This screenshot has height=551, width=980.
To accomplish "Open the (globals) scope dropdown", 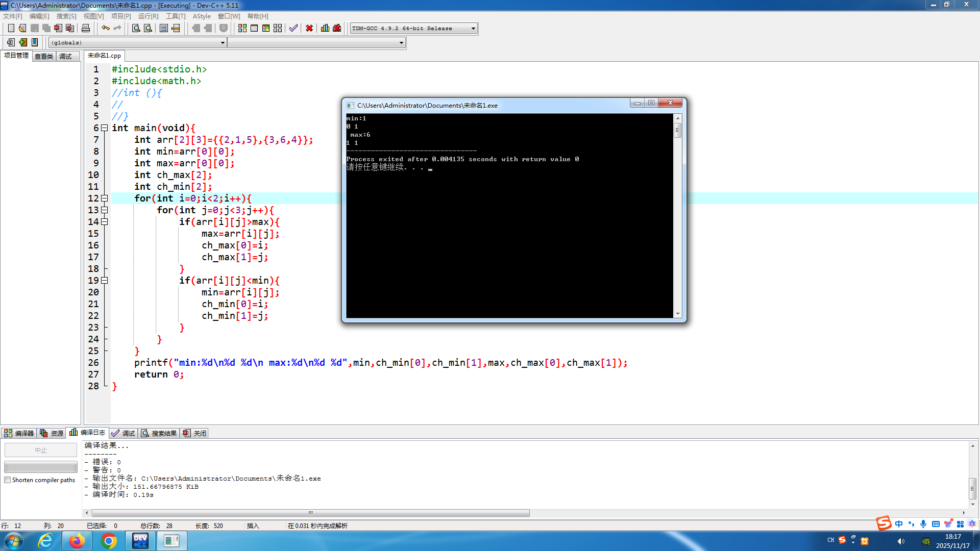I will click(x=223, y=43).
